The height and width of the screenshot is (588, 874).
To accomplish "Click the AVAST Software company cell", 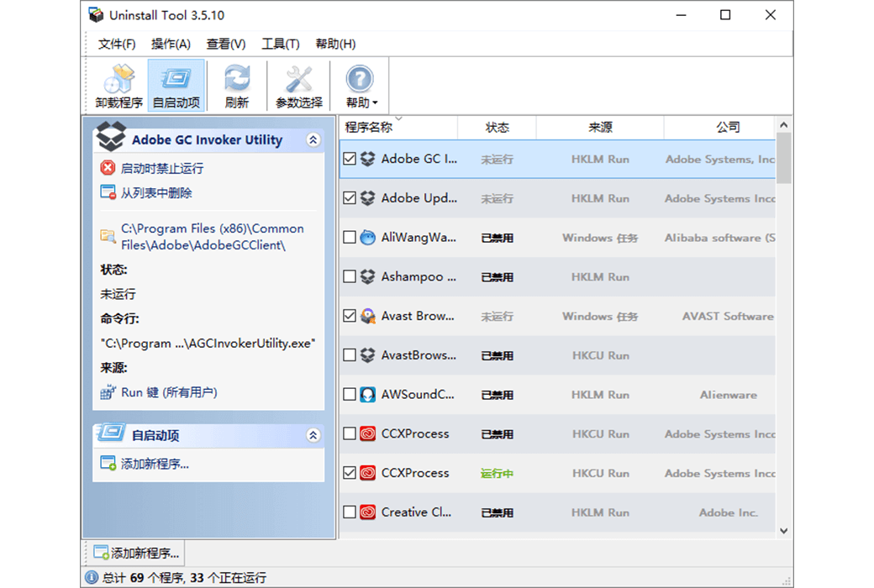I will click(x=728, y=316).
